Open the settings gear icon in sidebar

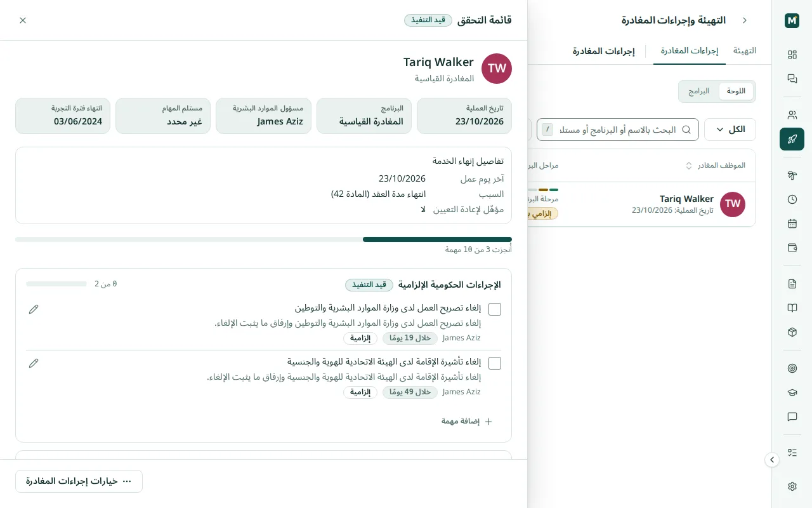tap(792, 486)
